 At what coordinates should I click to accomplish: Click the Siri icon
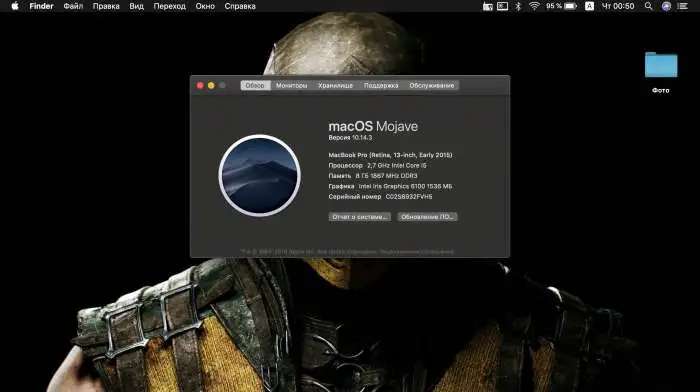coord(666,6)
